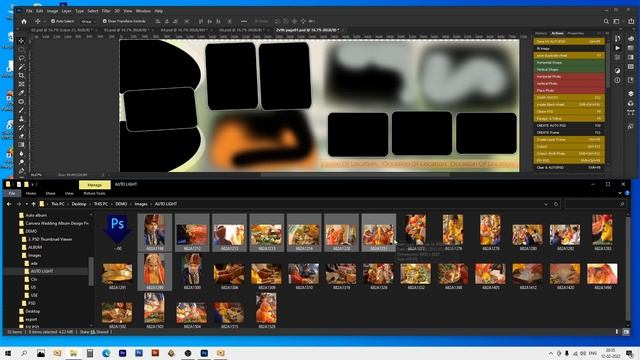The image size is (640, 360).
Task: Click the Windows Start button
Action: coord(8,353)
